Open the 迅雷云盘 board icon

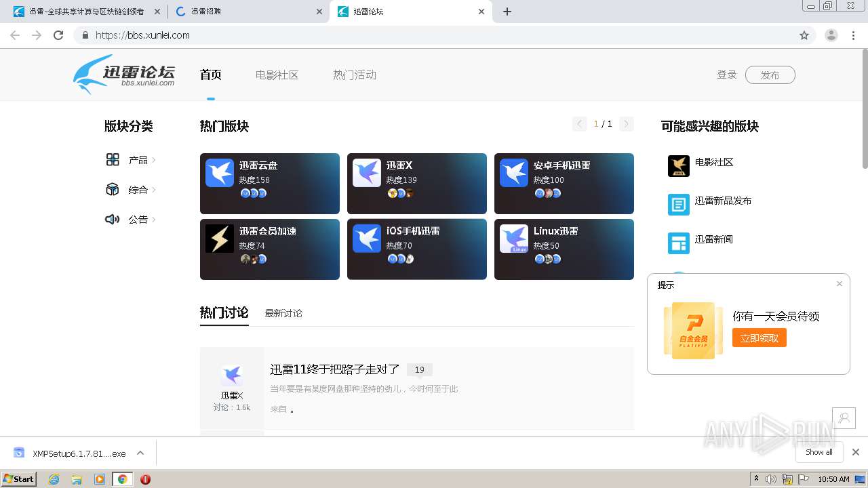[220, 173]
